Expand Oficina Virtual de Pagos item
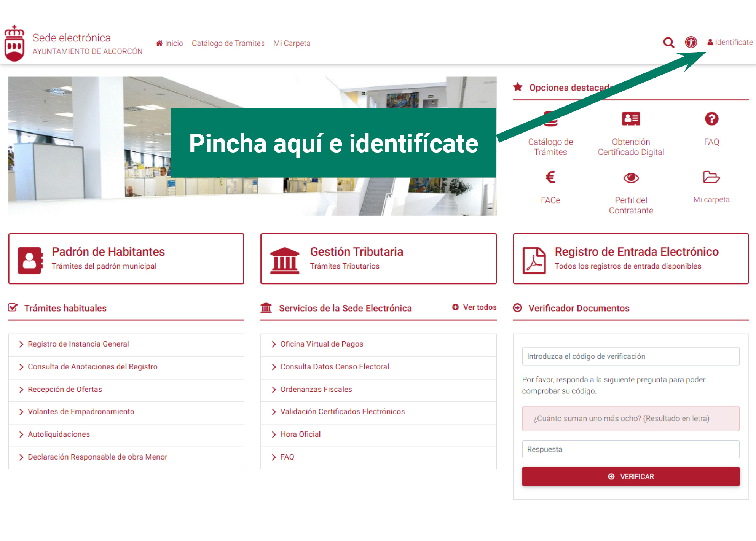The image size is (756, 541). point(321,344)
